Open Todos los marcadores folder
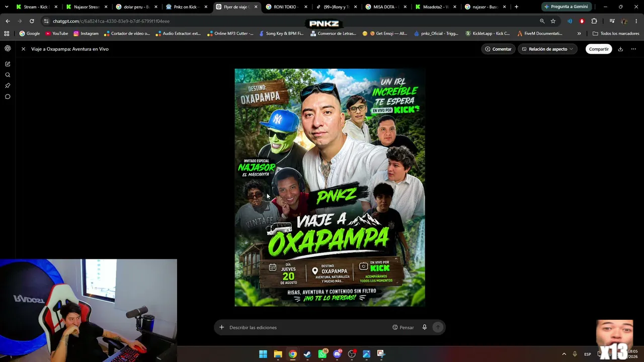Screen dimensions: 644x362 (x=616, y=34)
